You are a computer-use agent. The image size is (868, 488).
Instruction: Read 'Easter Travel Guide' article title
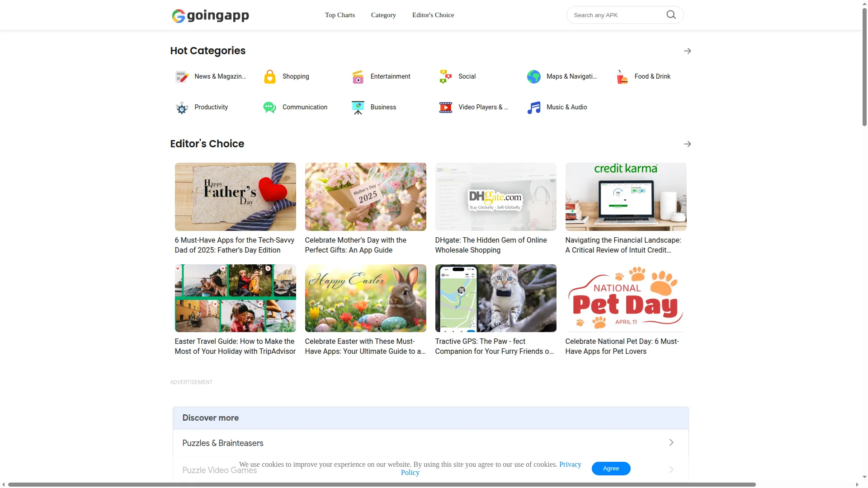pyautogui.click(x=235, y=347)
